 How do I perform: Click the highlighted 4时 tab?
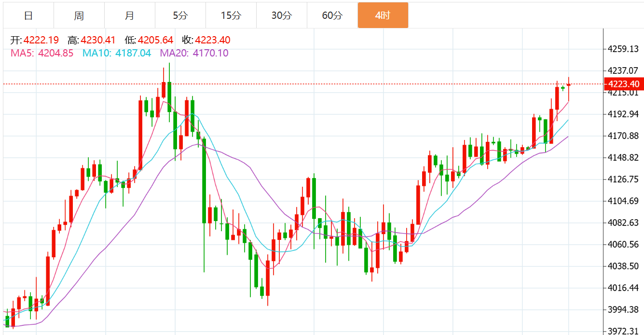click(x=383, y=15)
